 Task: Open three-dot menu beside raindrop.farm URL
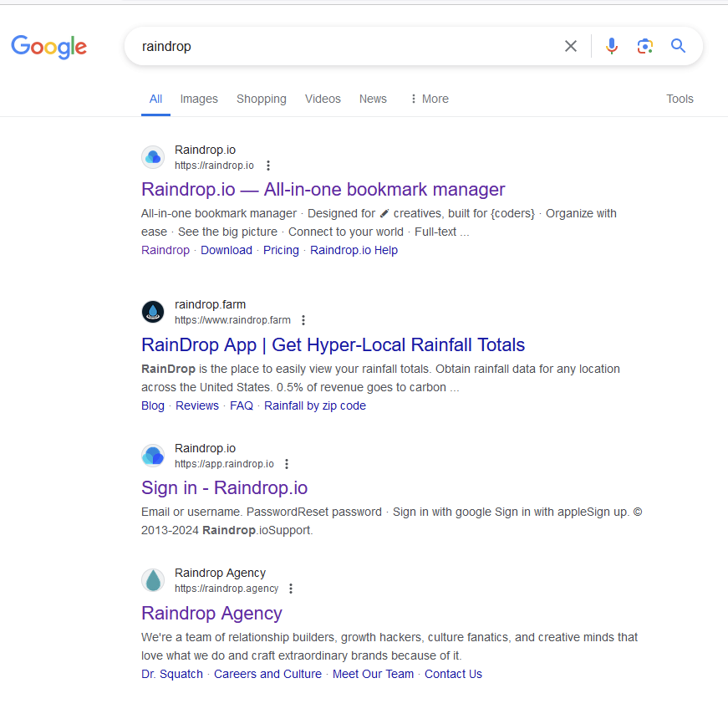303,320
